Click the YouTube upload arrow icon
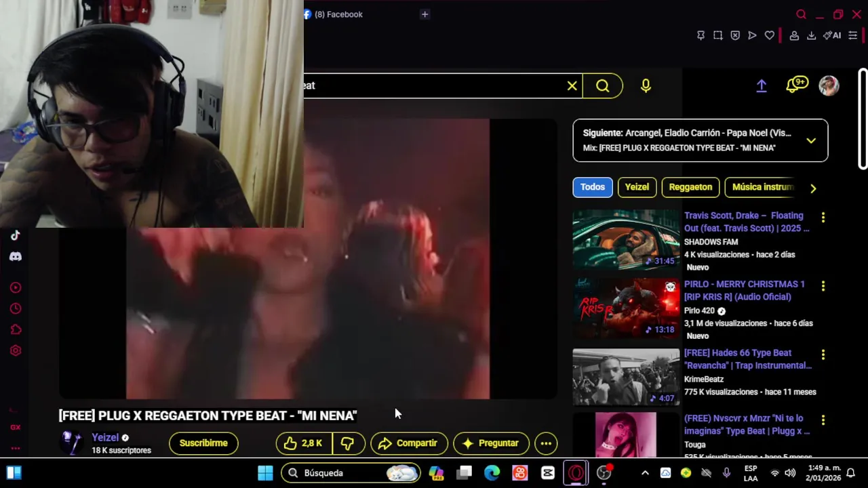This screenshot has width=868, height=488. pos(762,85)
